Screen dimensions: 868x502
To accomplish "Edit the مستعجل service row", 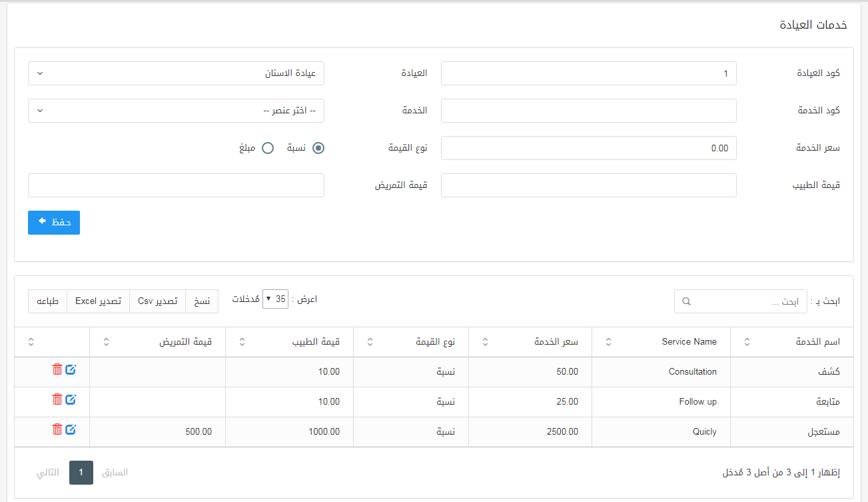I will (71, 429).
